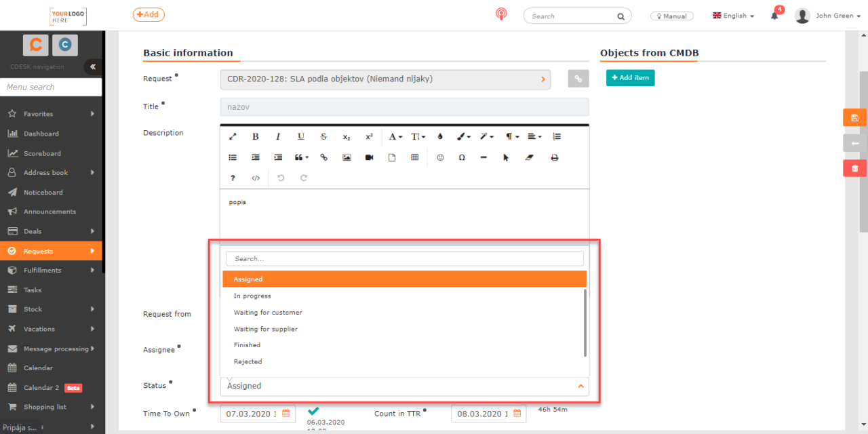The image size is (868, 434).
Task: Insert a video into the description
Action: click(x=369, y=157)
